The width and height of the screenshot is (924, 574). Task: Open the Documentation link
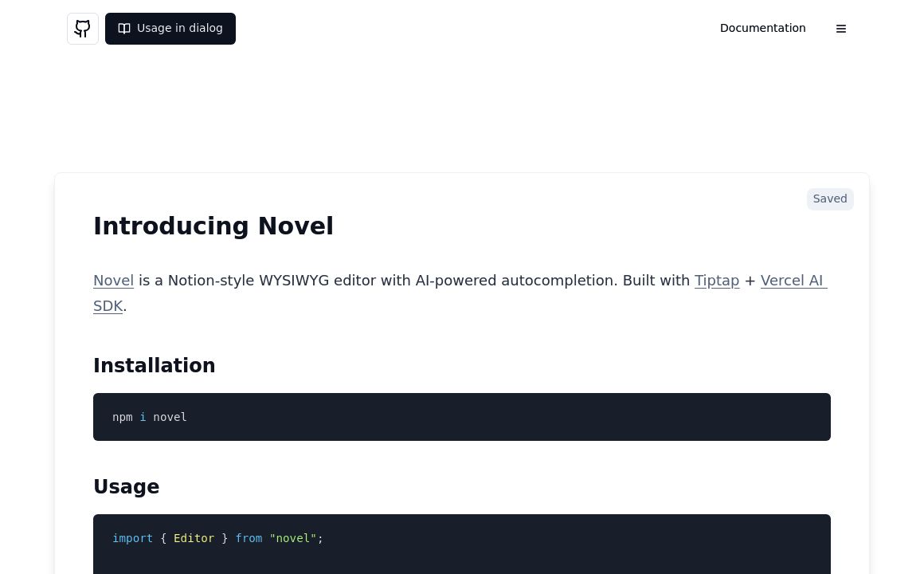(x=762, y=28)
